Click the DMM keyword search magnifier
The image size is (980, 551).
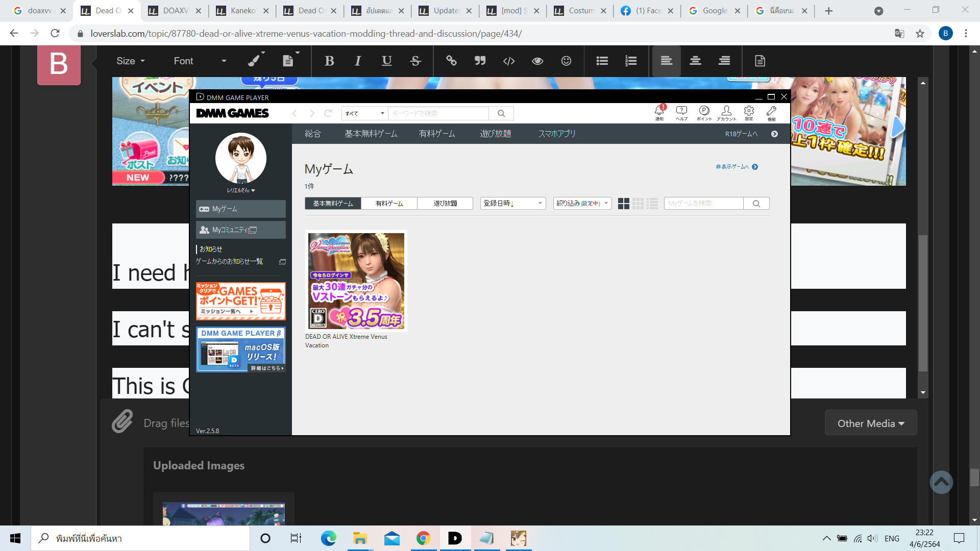pos(501,113)
